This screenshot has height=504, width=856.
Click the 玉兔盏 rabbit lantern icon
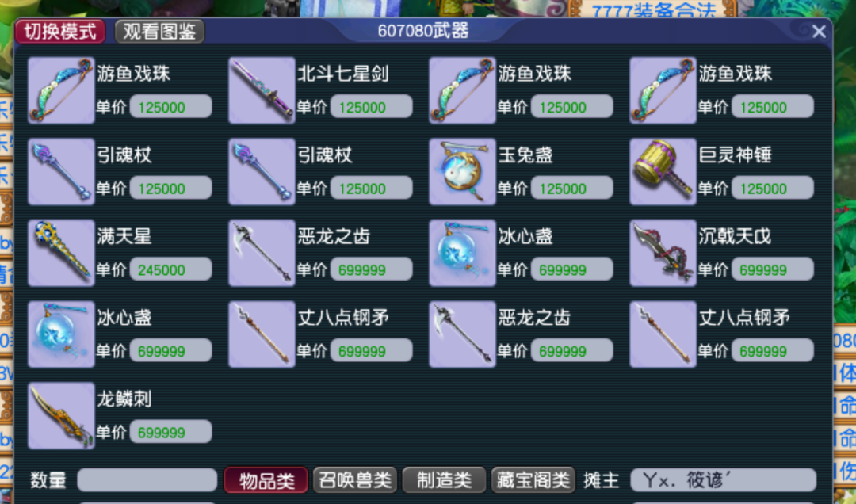(462, 171)
